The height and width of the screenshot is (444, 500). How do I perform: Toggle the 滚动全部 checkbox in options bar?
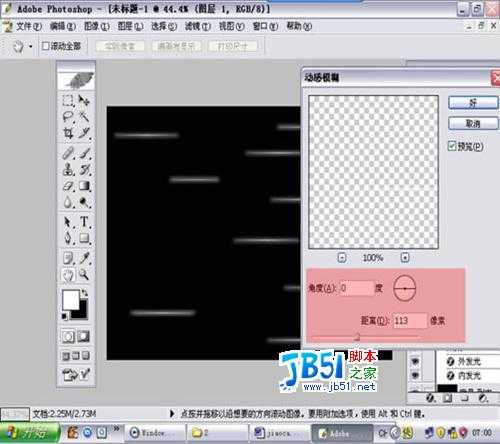(x=45, y=46)
